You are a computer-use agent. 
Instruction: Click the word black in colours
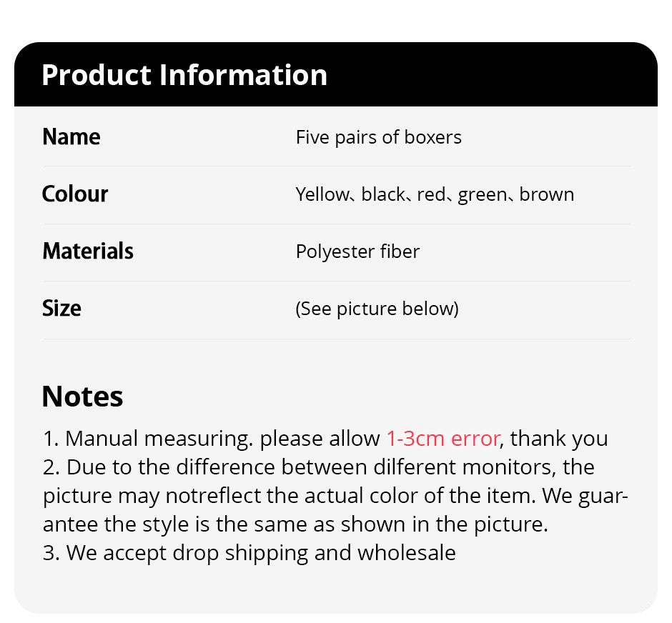point(383,194)
